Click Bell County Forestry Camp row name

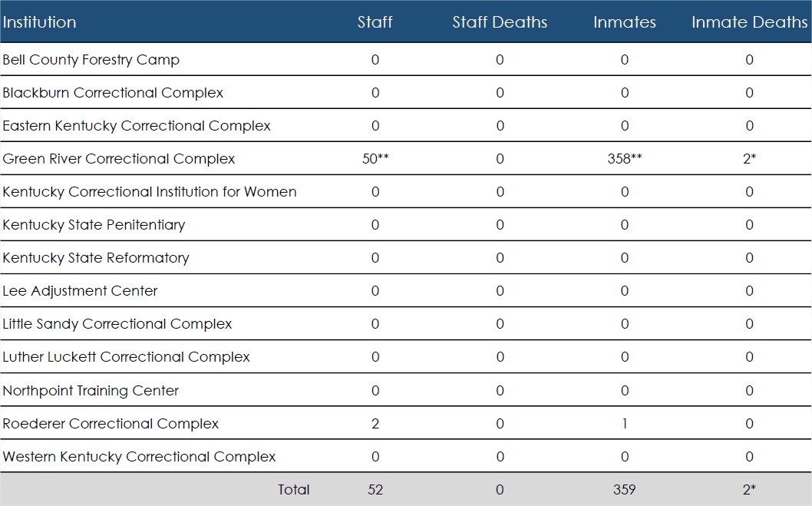tap(91, 60)
